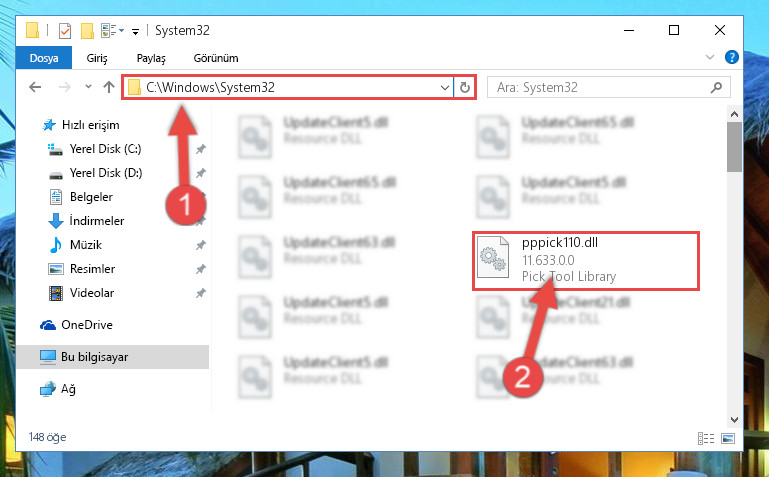Toggle the pin next to Videolar
The image size is (769, 477).
pos(201,293)
